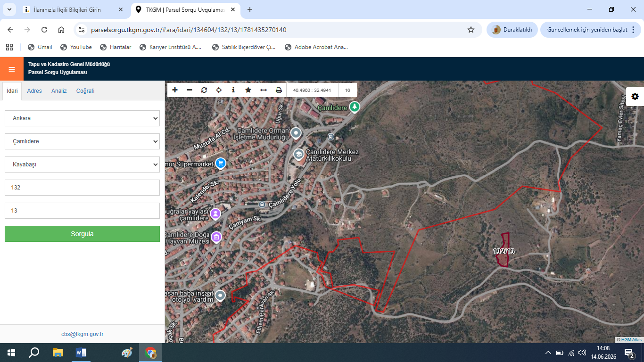Select the distance measure arrow tool
Image resolution: width=644 pixels, height=362 pixels.
click(x=264, y=90)
